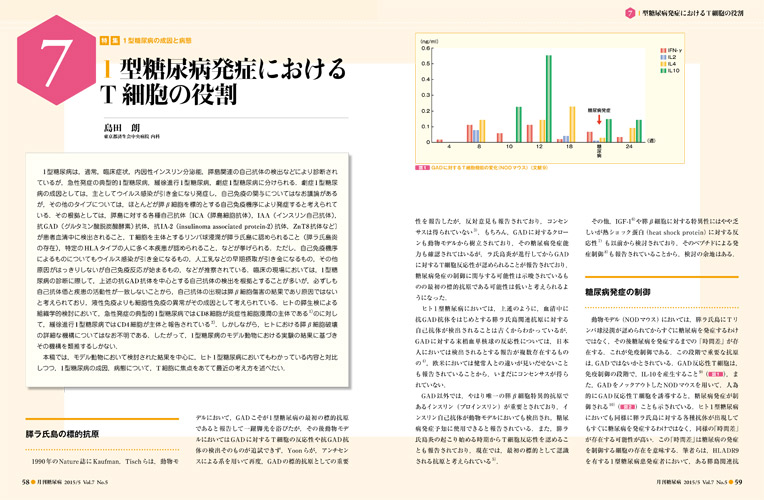Click the subtitle 1型糖尿病の成因と病態
Image resolution: width=764 pixels, height=500 pixels.
pyautogui.click(x=157, y=40)
